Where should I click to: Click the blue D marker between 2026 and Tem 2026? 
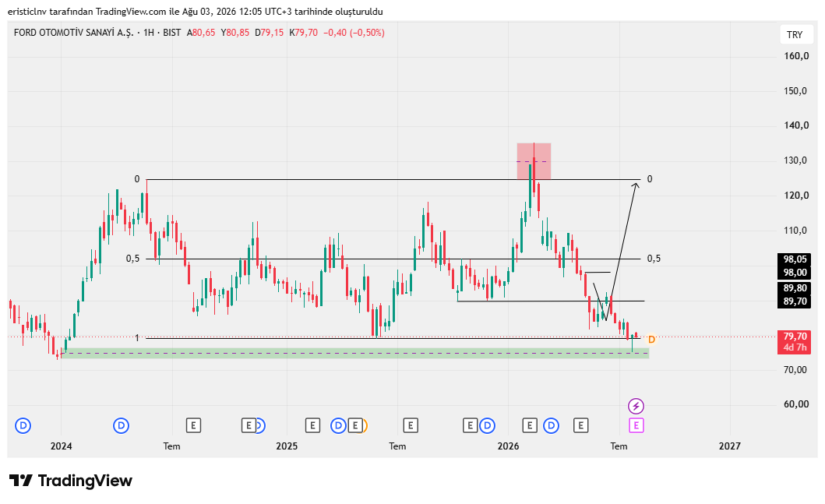coord(551,425)
